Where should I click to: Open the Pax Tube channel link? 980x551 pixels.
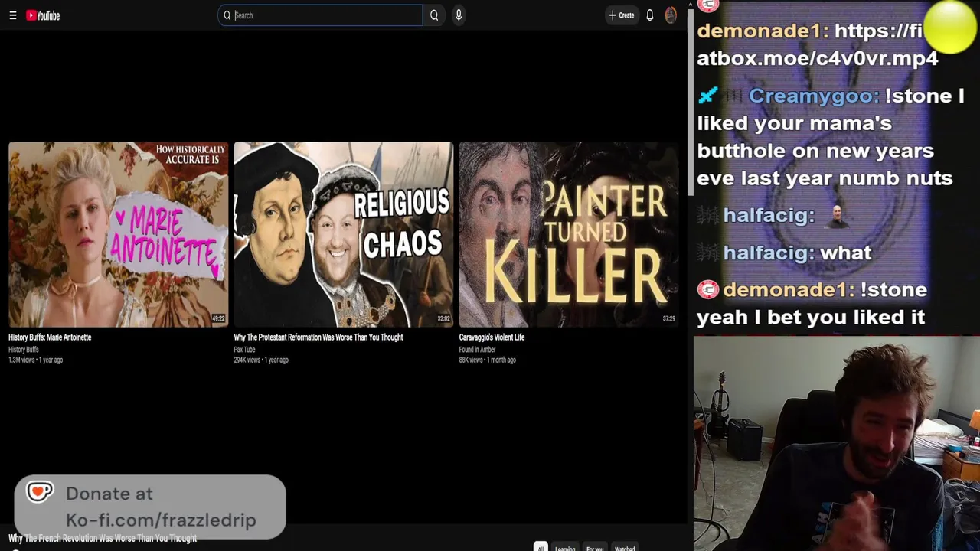(x=244, y=350)
